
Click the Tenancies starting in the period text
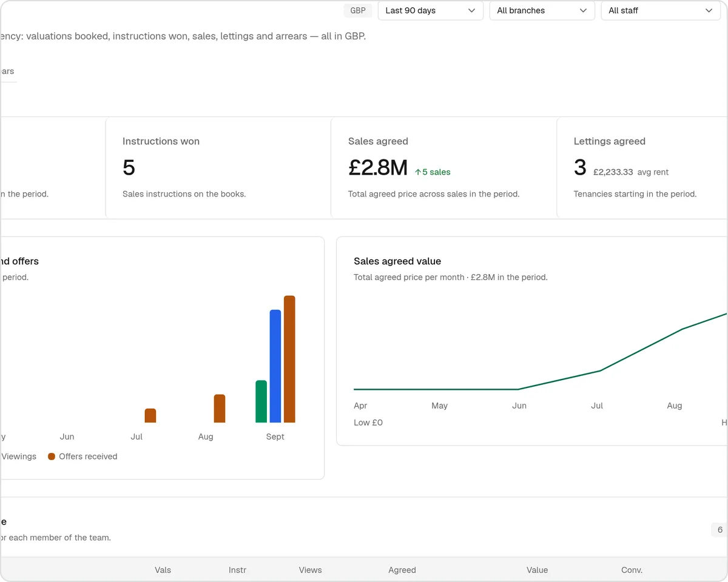pos(635,194)
